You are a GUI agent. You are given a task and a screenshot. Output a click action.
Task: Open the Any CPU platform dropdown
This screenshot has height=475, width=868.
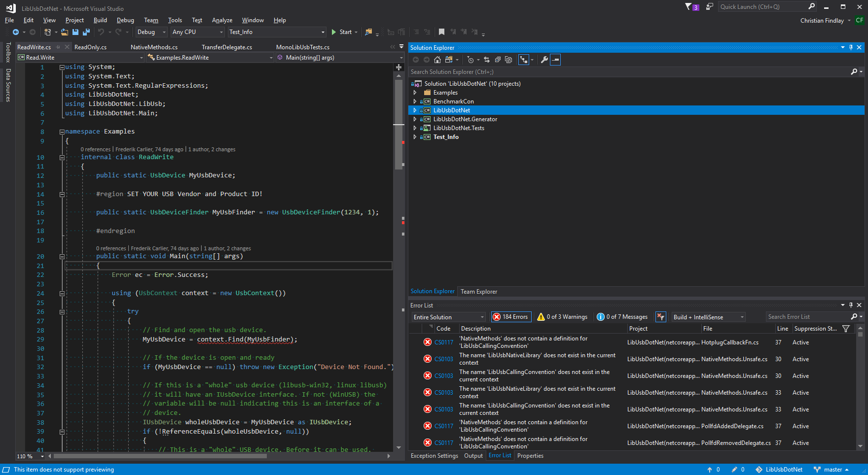(x=198, y=32)
